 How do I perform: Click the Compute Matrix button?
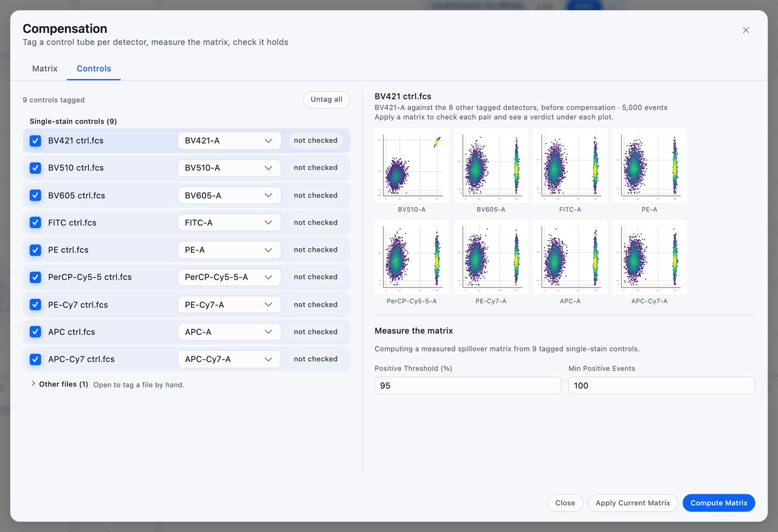718,503
